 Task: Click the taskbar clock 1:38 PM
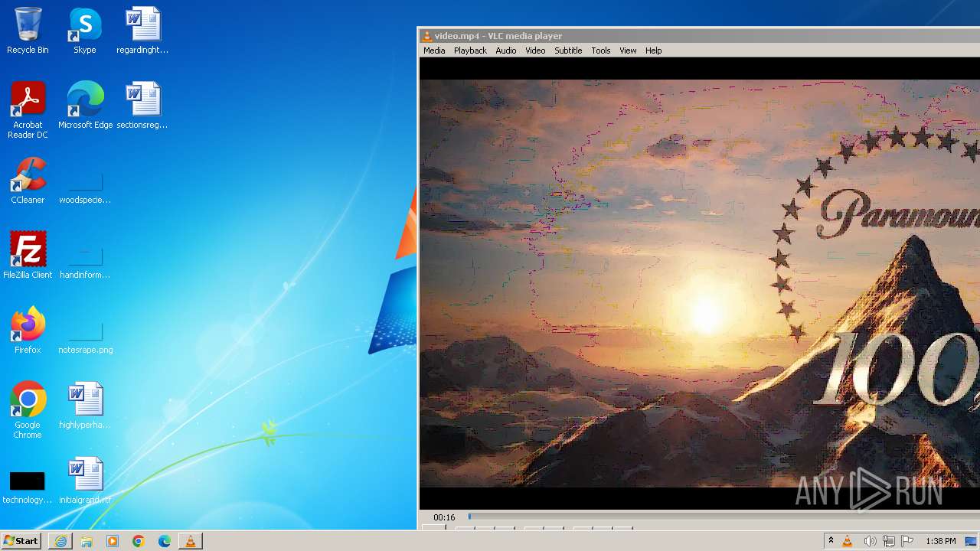pyautogui.click(x=940, y=541)
